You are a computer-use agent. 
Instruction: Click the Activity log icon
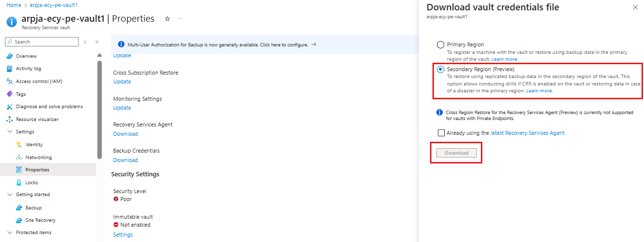tap(9, 69)
